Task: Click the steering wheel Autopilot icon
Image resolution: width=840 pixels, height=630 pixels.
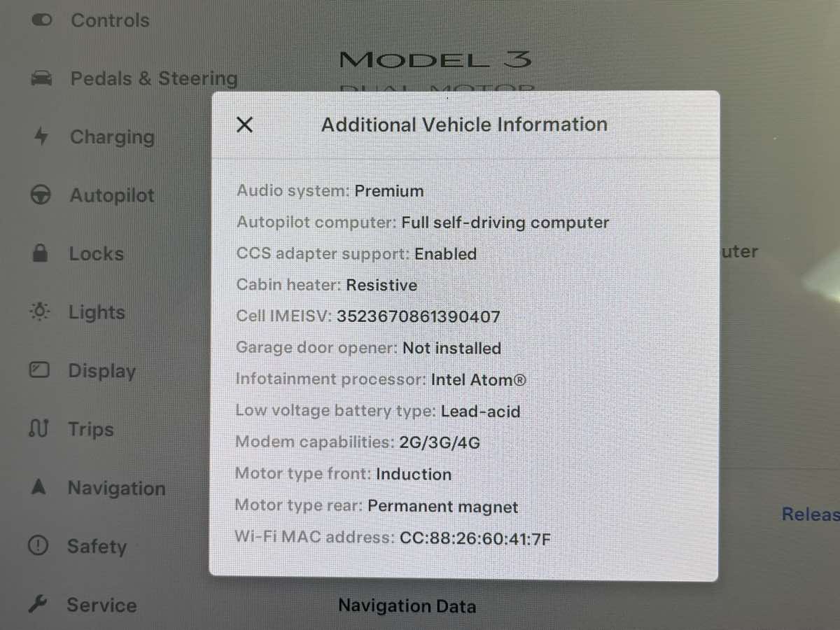Action: pos(41,195)
